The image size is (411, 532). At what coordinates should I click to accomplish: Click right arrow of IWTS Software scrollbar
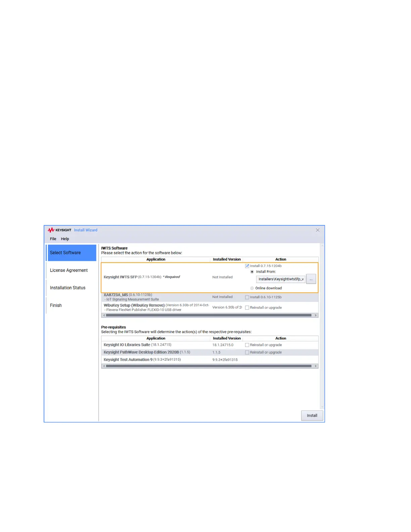tap(316, 315)
